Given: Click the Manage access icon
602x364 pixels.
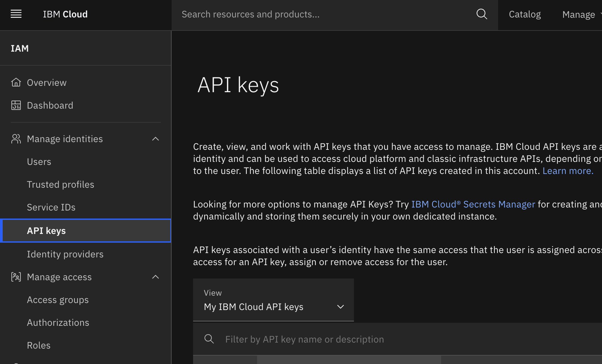Looking at the screenshot, I should pyautogui.click(x=16, y=277).
